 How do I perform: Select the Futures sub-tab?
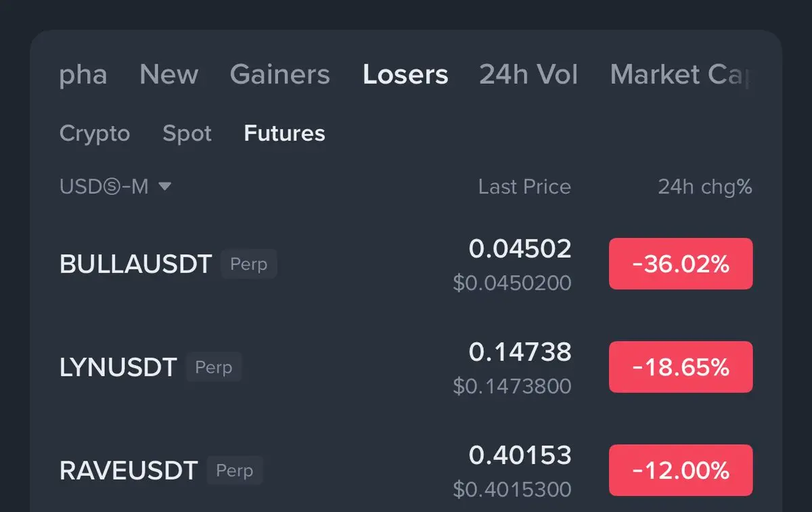tap(284, 133)
